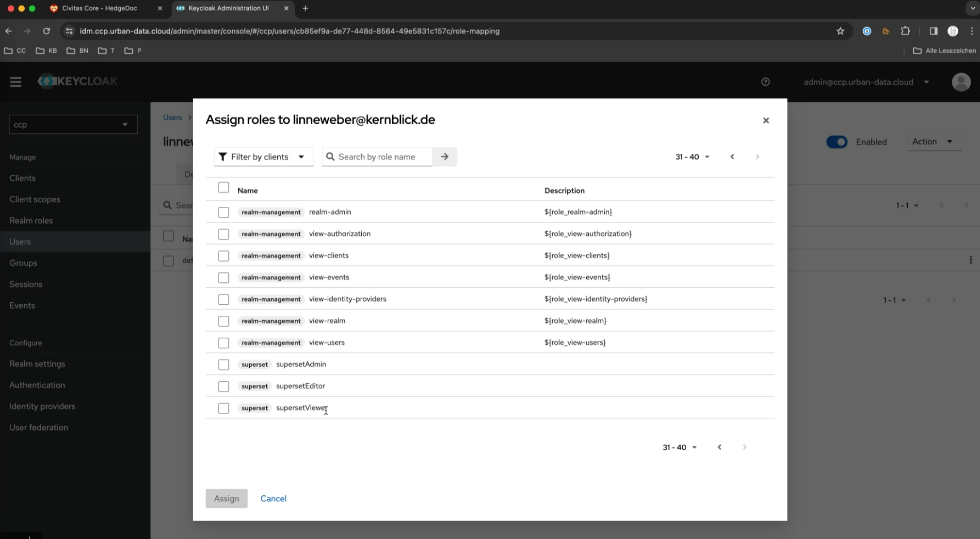Viewport: 980px width, 539px height.
Task: Click the Keycloak logo
Action: click(78, 82)
